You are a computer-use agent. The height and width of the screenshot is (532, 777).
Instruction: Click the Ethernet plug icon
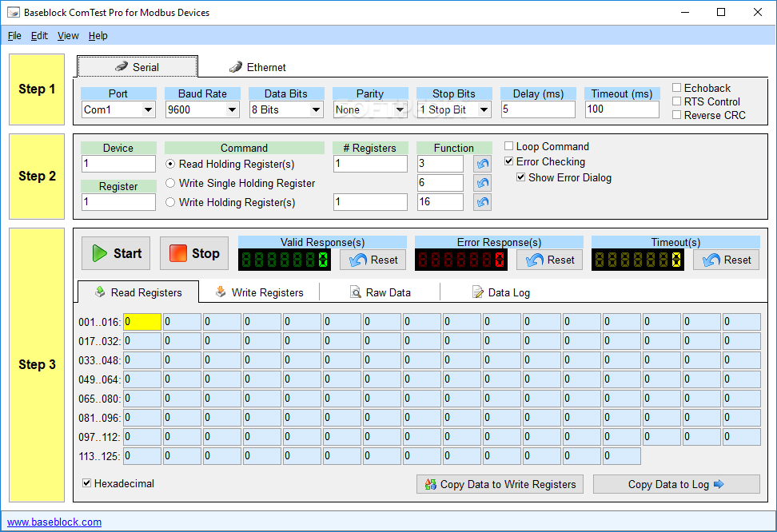click(236, 67)
